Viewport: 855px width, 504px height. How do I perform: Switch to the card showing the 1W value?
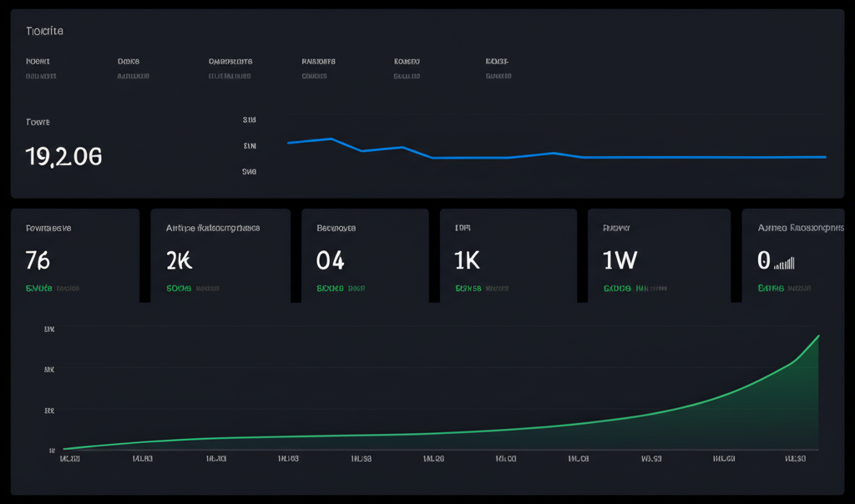pos(660,255)
